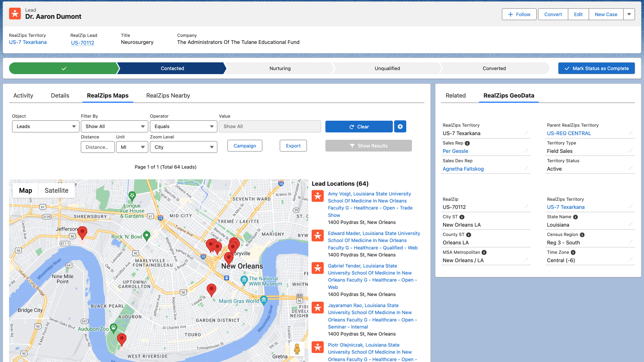Open the Related tab

coord(455,96)
